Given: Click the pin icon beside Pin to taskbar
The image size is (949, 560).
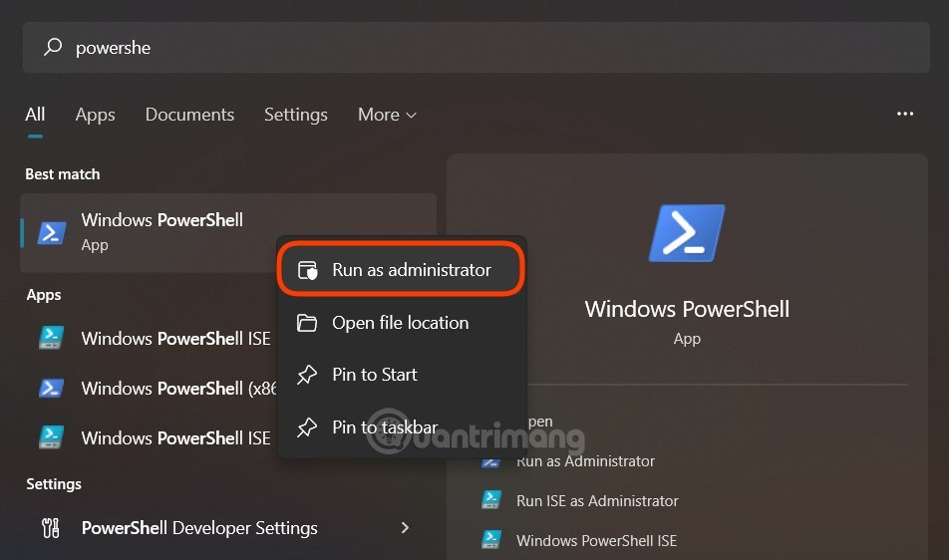Looking at the screenshot, I should 308,427.
